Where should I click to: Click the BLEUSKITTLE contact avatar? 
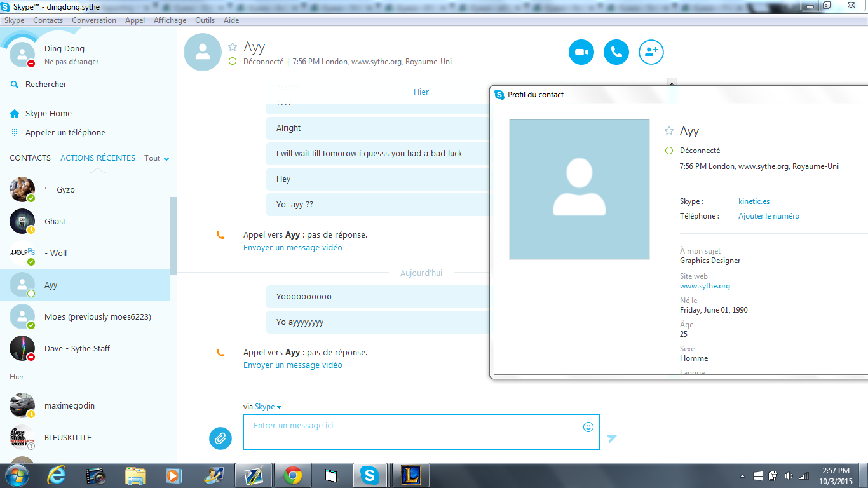click(22, 437)
